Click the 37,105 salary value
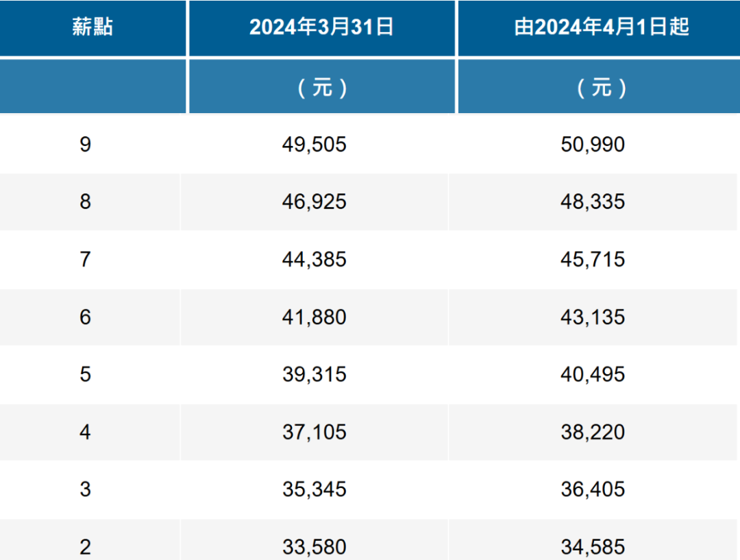Viewport: 740px width, 560px height. (x=314, y=433)
